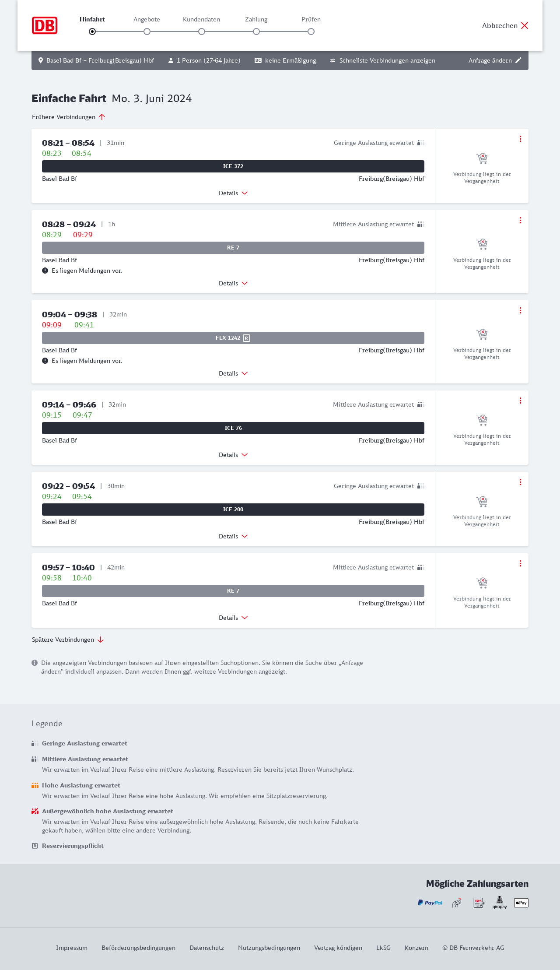
Task: Expand Details for the FLX 1242 connection
Action: click(x=233, y=373)
